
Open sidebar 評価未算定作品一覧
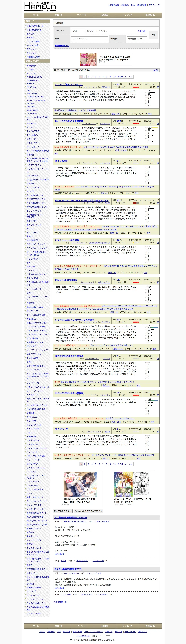(x=35, y=26)
